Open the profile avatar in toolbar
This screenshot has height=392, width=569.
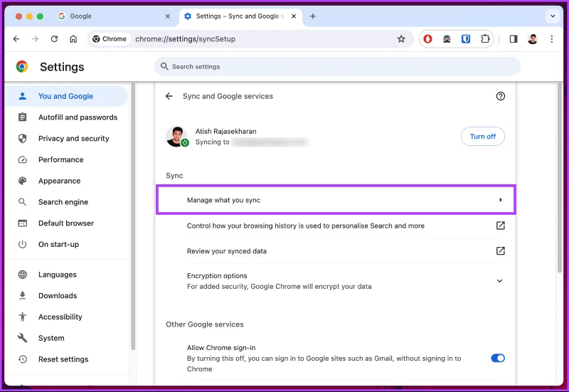click(532, 39)
